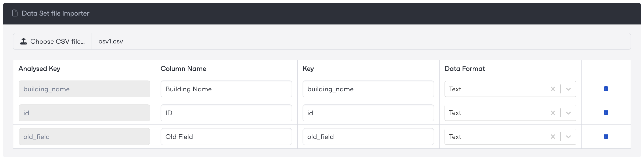Click the csv1.csv file name field
Screen dimensions: 644x160
click(361, 41)
